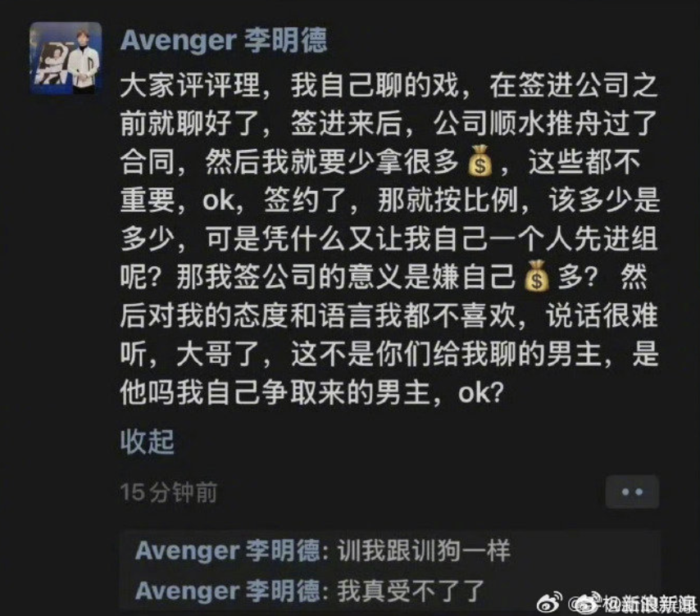Click the post line starting with 前就聊好了
This screenshot has width=700, height=616.
pyautogui.click(x=389, y=123)
